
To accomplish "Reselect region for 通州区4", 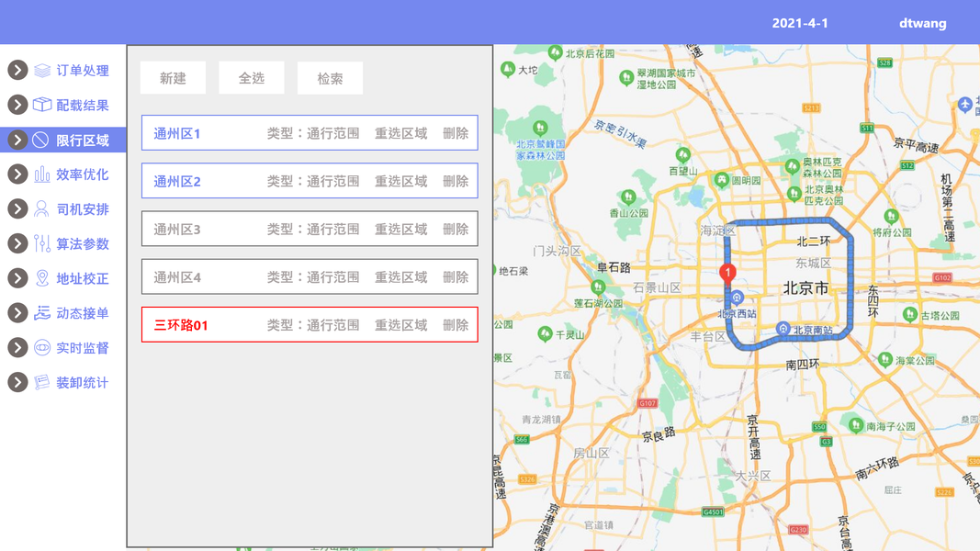I will [x=400, y=276].
